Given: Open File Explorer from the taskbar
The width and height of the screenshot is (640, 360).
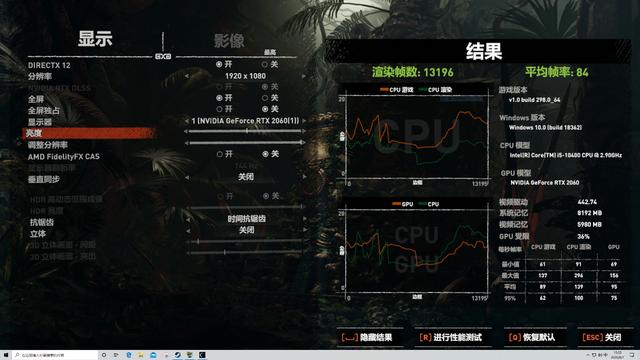Looking at the screenshot, I should click(141, 355).
